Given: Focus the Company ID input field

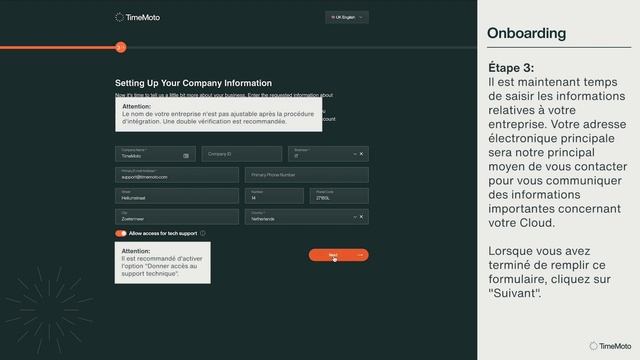Looking at the screenshot, I should point(242,154).
